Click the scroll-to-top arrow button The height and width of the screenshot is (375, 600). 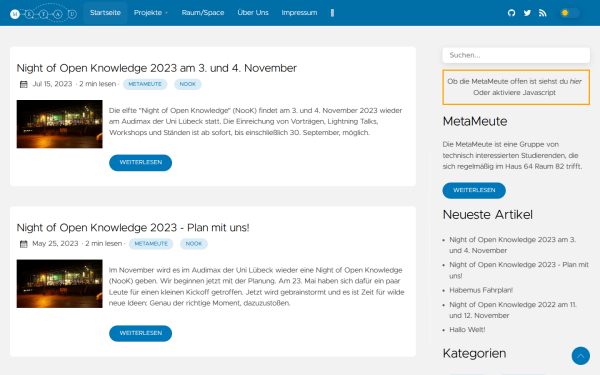coord(580,356)
